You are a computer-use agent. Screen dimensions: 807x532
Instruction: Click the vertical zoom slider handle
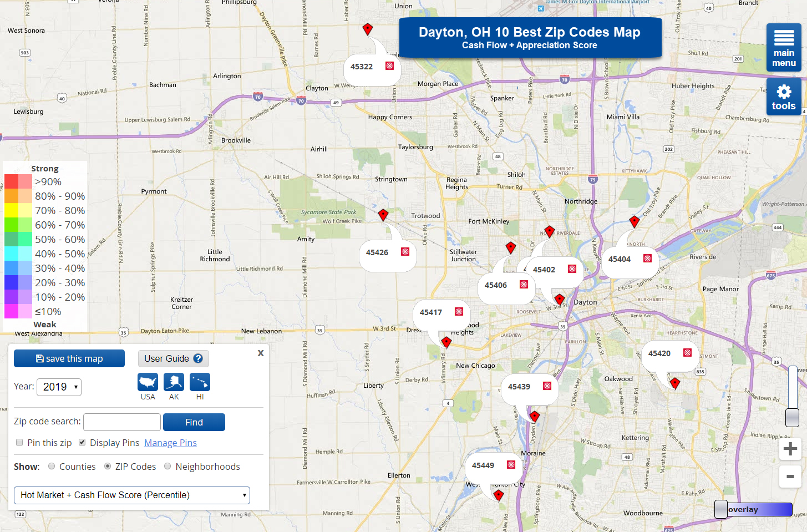tap(793, 417)
